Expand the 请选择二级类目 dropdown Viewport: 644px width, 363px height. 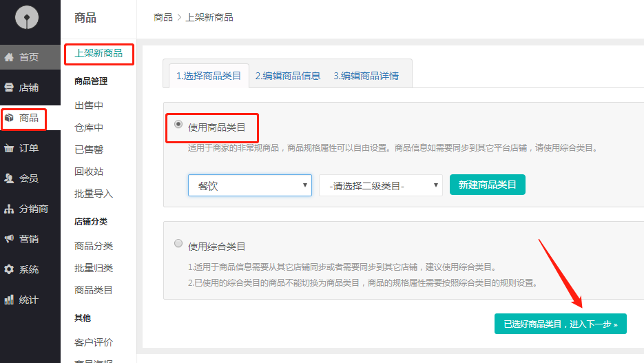(380, 185)
